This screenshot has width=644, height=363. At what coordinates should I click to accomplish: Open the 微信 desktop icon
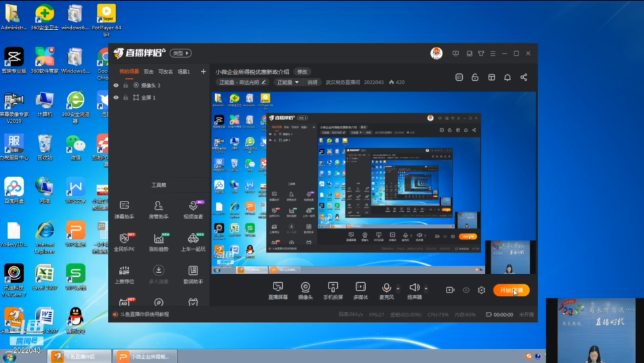click(75, 148)
